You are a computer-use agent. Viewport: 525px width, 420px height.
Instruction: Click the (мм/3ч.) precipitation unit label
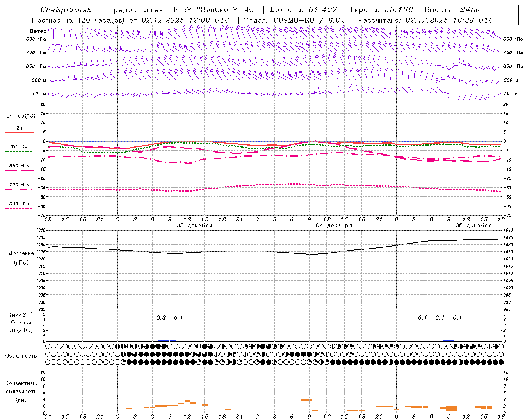(21, 315)
